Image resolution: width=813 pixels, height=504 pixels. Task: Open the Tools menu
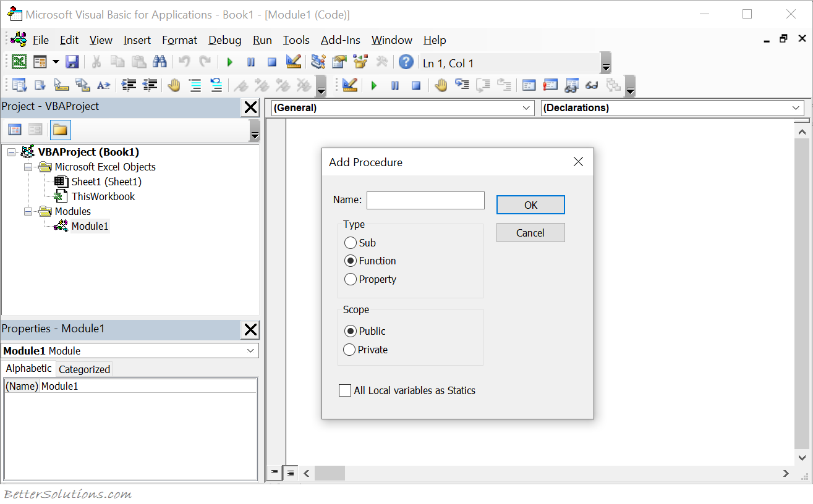point(296,40)
